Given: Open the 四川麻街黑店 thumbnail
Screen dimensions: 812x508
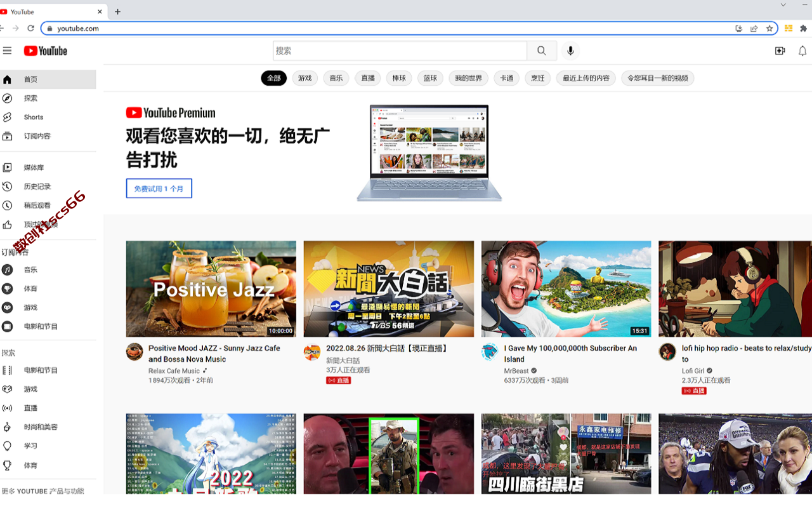Looking at the screenshot, I should [x=566, y=454].
